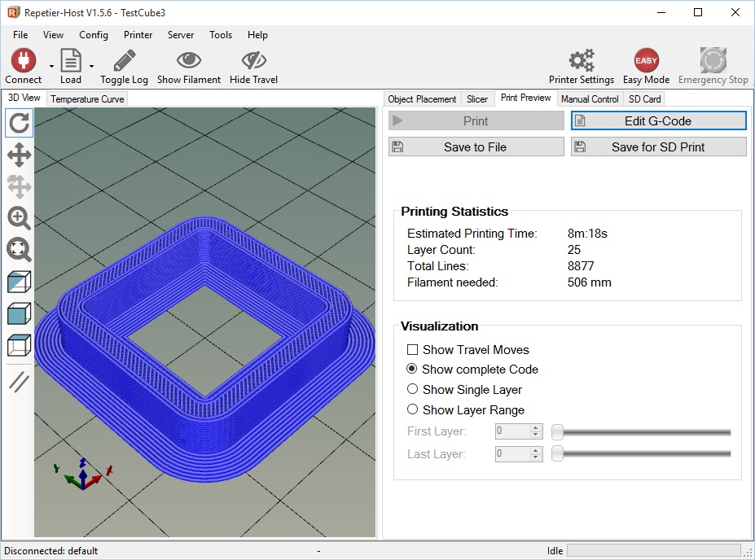Select the move object tool
This screenshot has width=755, height=560.
coord(20,186)
